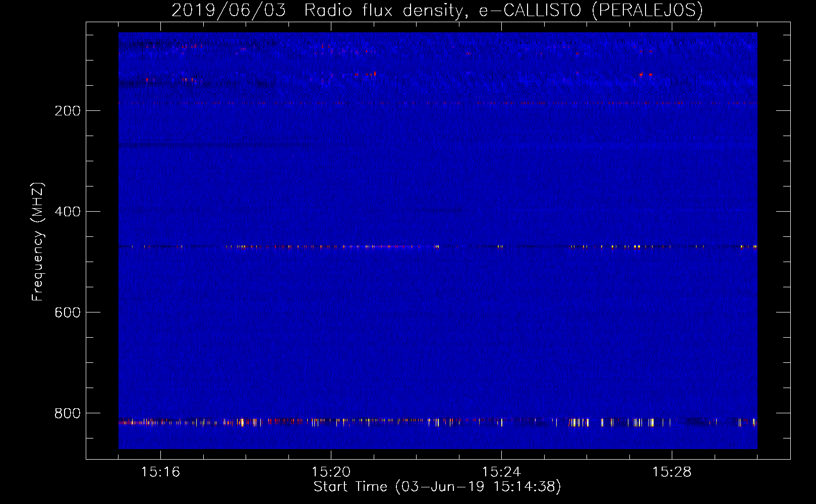Screen dimensions: 816x504
Task: Click the 400 frequency tick label
Action: click(68, 212)
